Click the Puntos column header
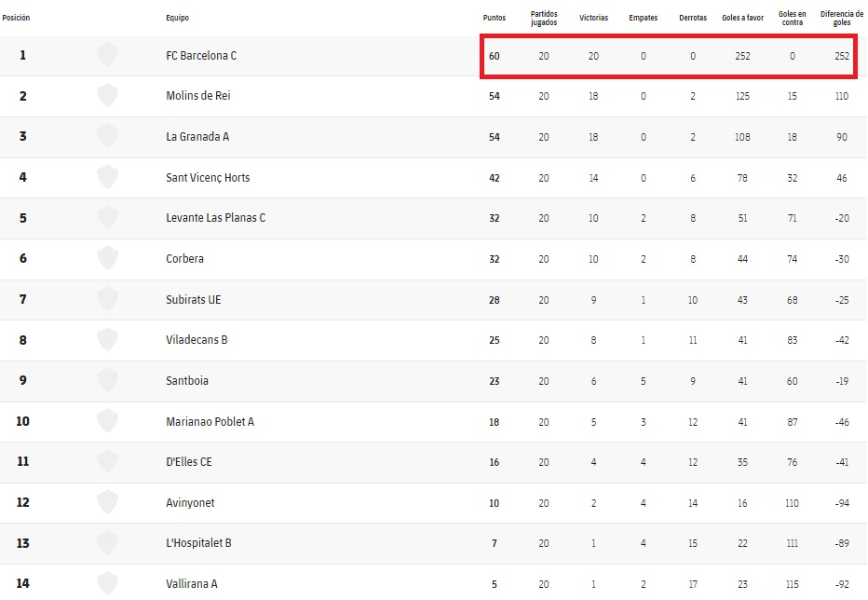This screenshot has width=868, height=600. coord(495,18)
